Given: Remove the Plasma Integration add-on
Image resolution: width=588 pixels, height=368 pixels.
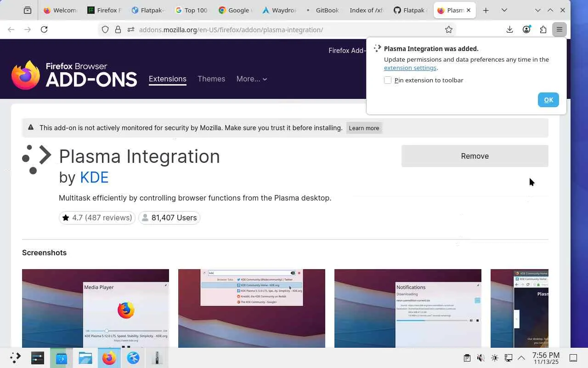Looking at the screenshot, I should point(475,156).
